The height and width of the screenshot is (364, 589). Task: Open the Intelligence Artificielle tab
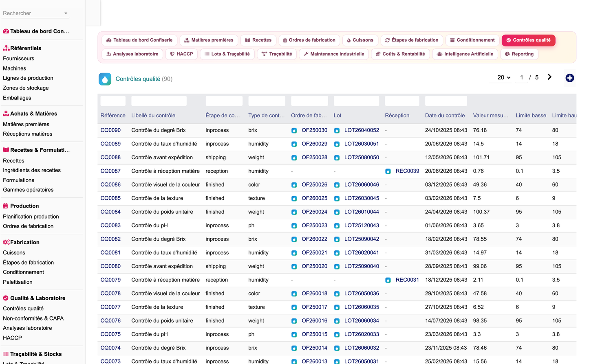(465, 54)
